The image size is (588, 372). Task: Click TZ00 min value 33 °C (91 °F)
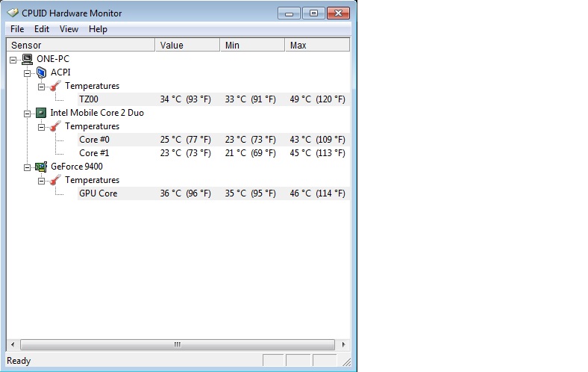[x=250, y=99]
